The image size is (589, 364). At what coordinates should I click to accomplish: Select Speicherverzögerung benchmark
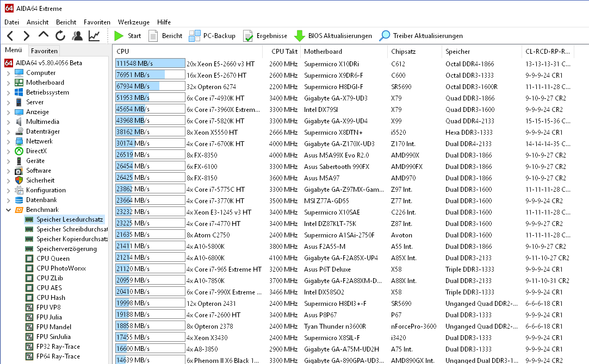tap(61, 249)
